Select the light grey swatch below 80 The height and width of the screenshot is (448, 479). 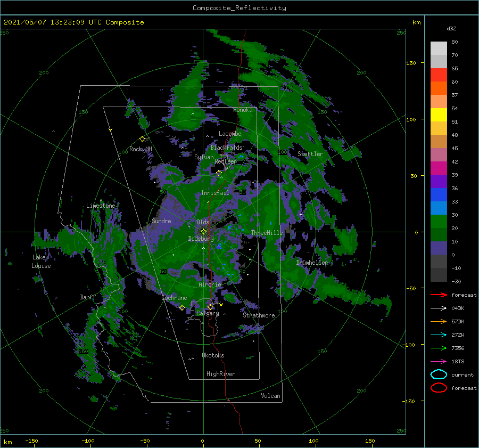click(x=439, y=48)
